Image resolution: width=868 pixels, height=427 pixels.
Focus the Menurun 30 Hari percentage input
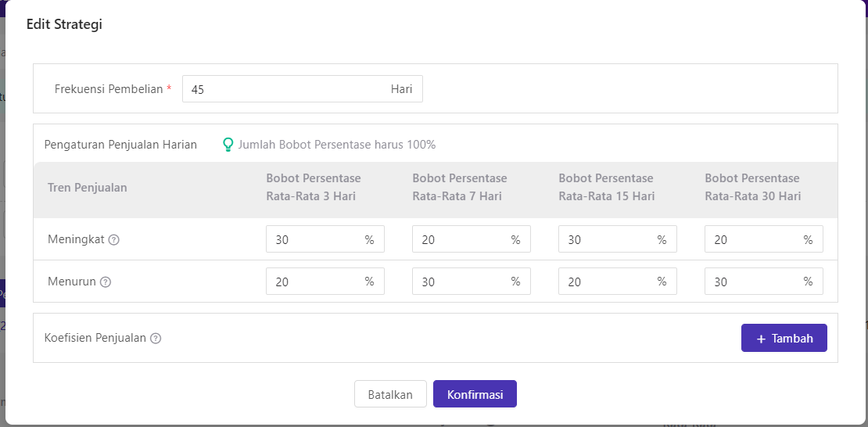[x=751, y=282]
